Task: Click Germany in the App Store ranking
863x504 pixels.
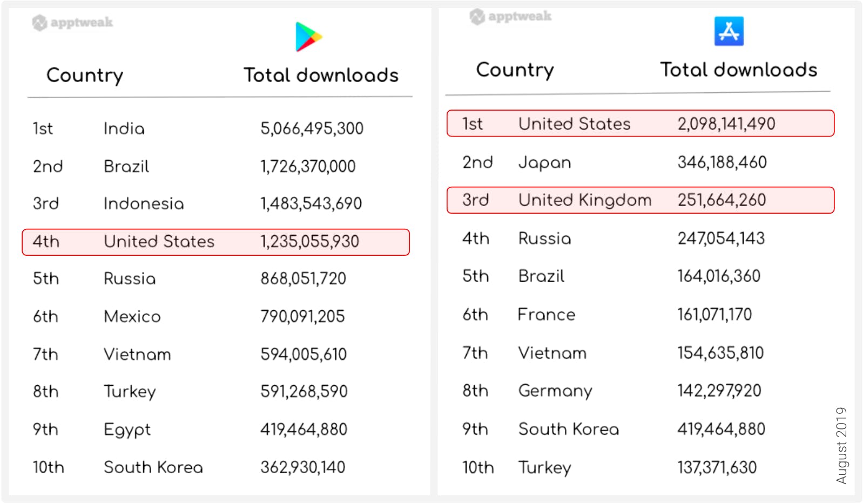Action: 555,391
